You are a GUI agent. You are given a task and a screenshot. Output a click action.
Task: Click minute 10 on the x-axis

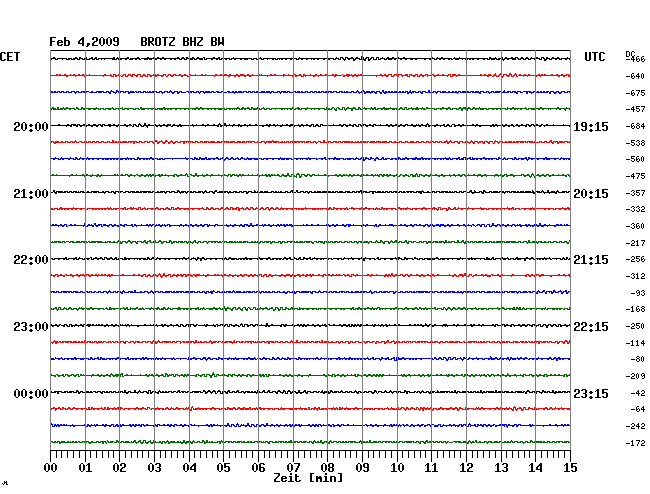pos(397,467)
